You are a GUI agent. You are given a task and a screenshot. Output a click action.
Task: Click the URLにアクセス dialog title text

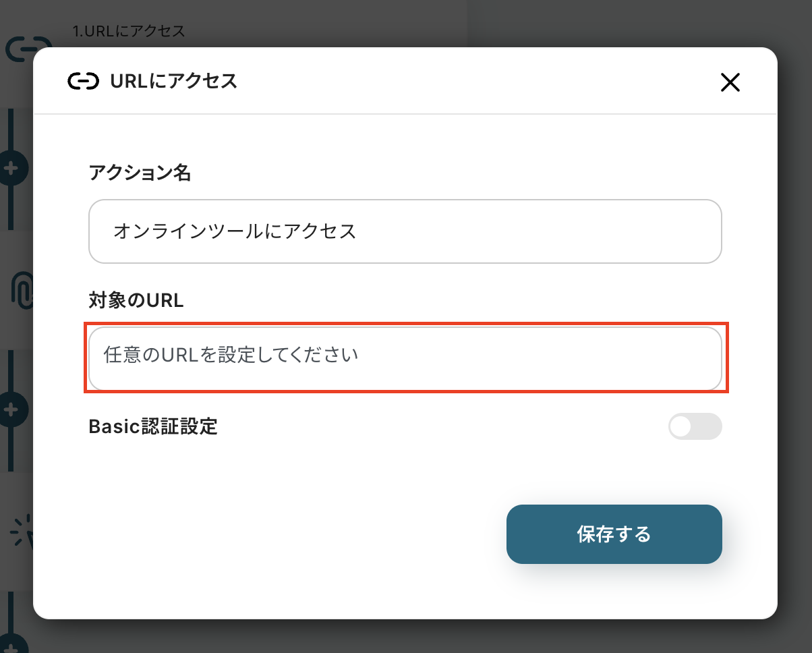click(x=173, y=82)
